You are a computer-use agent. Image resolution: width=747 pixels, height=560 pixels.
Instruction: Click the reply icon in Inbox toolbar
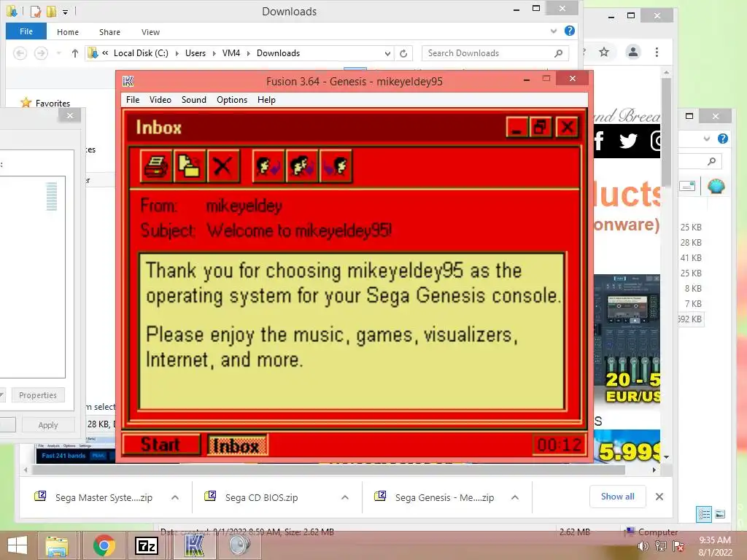[268, 166]
